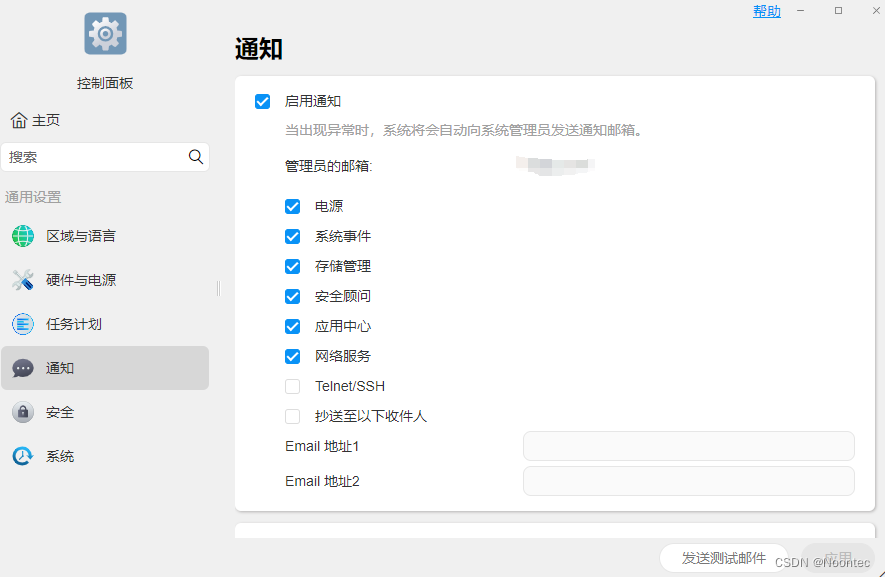
Task: Select the 通知 speech bubble icon
Action: click(23, 368)
